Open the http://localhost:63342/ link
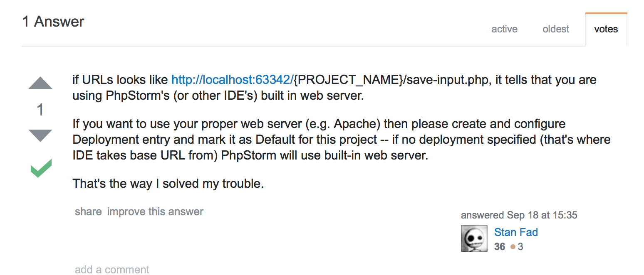Screen dimensions: 644x275 pyautogui.click(x=233, y=80)
